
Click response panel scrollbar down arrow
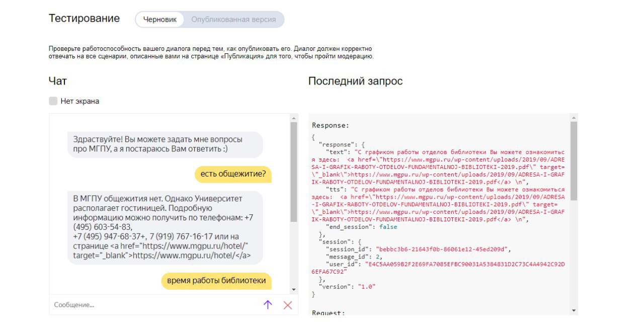574,310
